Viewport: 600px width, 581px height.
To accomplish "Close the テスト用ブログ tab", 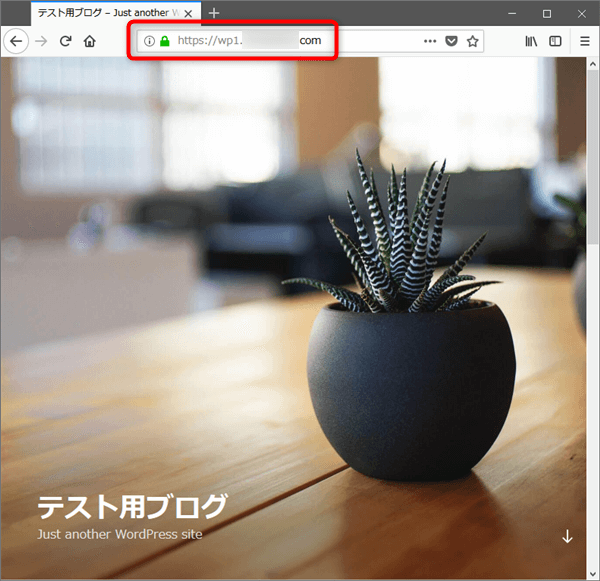I will point(189,13).
